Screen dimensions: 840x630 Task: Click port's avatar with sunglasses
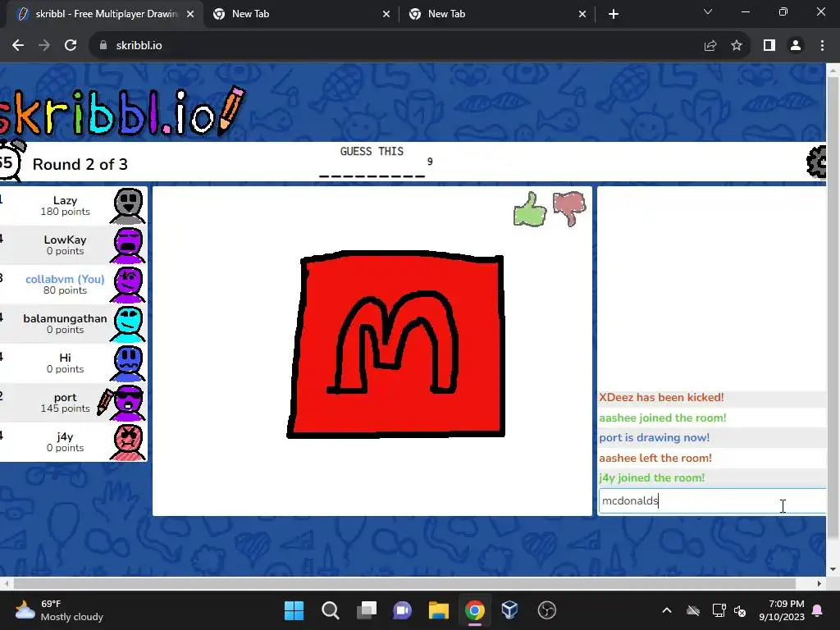(x=128, y=403)
